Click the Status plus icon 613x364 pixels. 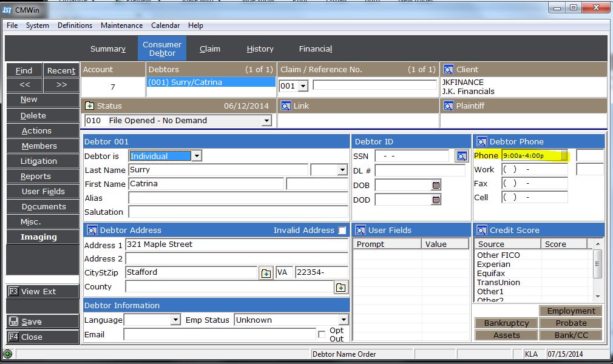(90, 106)
